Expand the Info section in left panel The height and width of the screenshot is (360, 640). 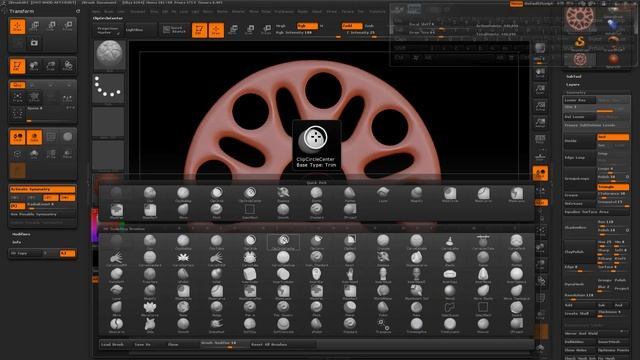[16, 242]
